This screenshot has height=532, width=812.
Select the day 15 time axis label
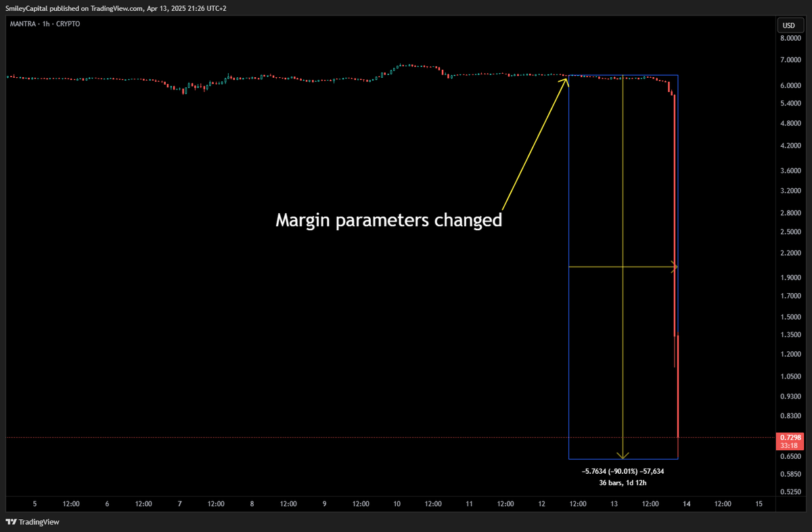pos(759,504)
